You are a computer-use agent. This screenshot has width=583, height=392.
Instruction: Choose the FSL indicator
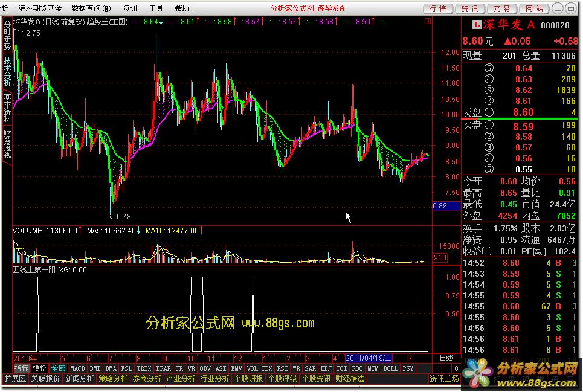point(126,368)
